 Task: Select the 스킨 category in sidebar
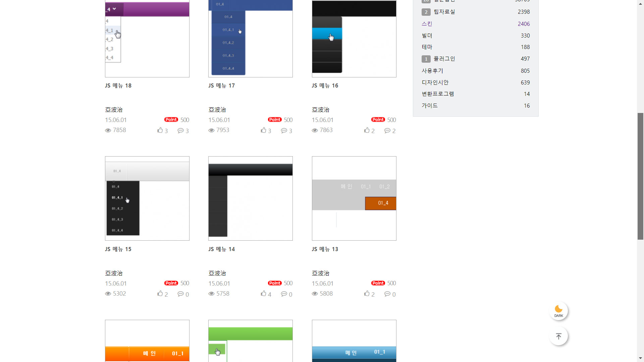tap(427, 24)
